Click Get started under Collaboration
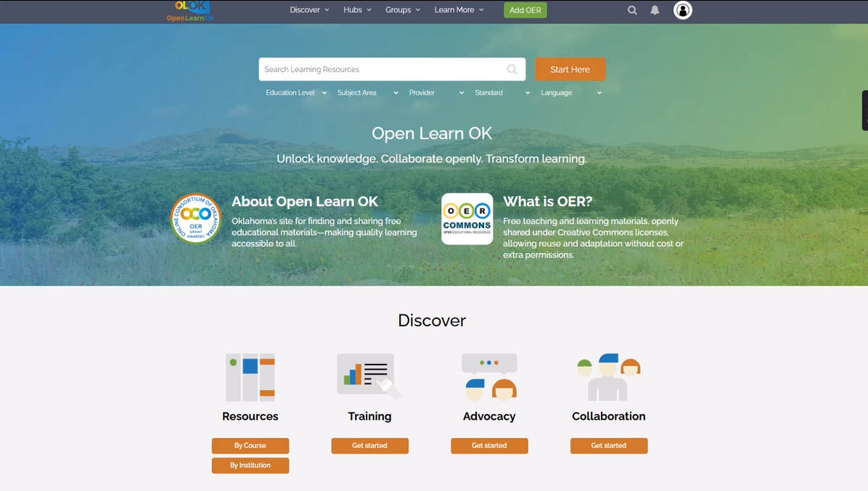This screenshot has width=868, height=491. click(609, 445)
